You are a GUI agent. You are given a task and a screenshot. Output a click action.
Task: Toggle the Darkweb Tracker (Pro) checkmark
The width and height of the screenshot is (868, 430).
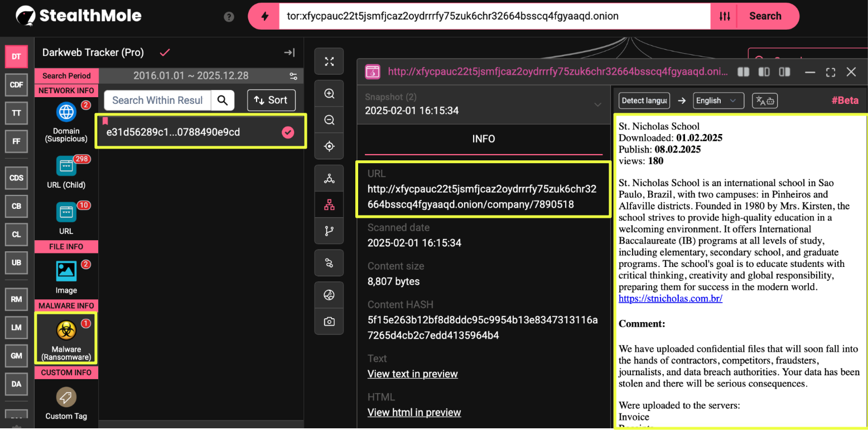[x=165, y=52]
